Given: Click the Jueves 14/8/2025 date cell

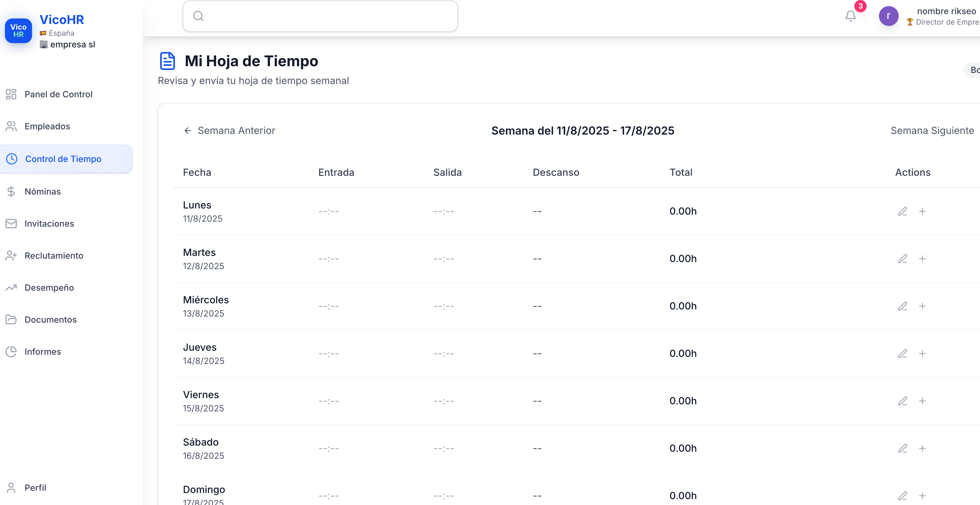Looking at the screenshot, I should 204,353.
